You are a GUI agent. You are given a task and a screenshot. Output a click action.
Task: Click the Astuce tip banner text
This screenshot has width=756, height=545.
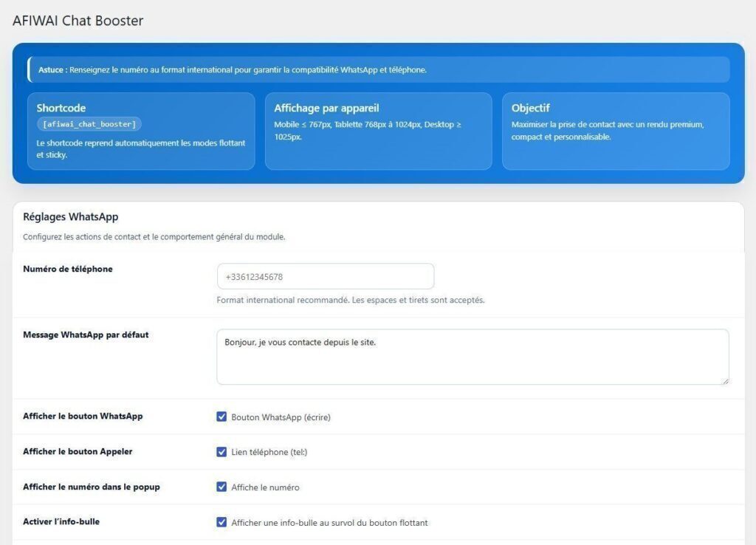[233, 70]
